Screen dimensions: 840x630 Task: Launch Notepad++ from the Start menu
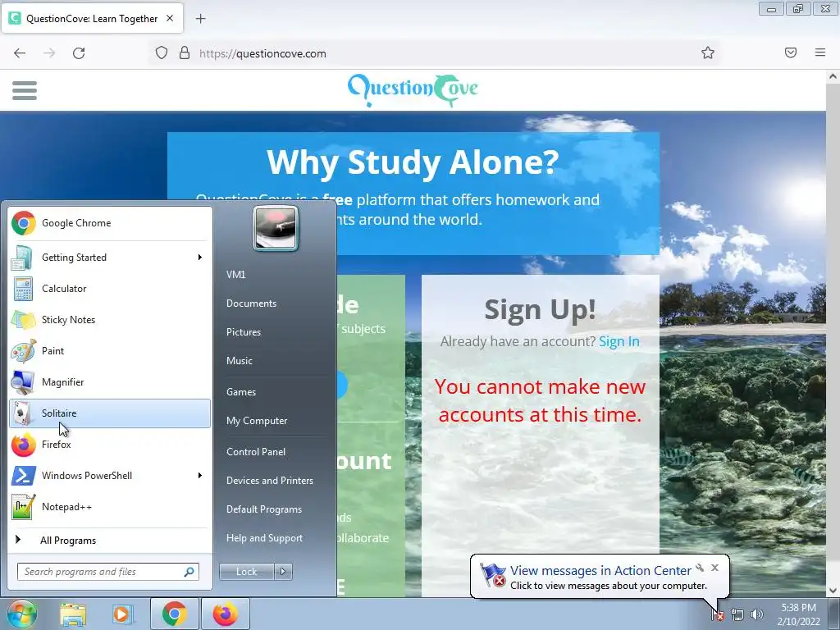tap(110, 506)
